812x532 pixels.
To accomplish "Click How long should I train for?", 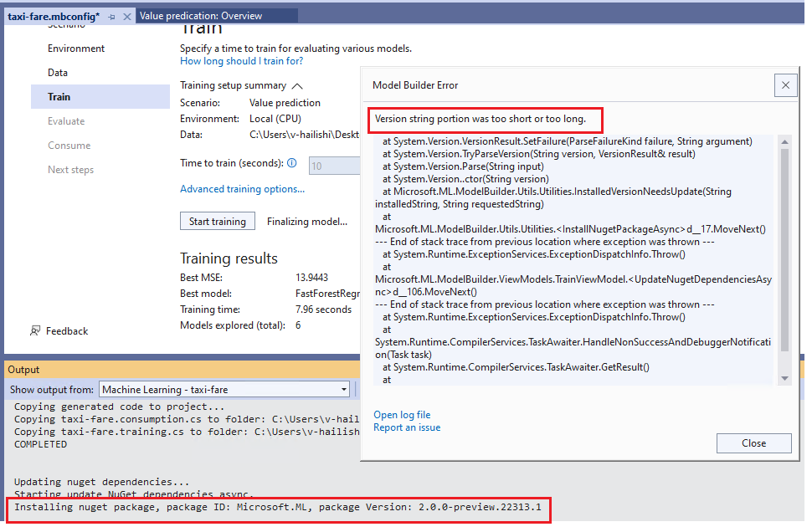I will pyautogui.click(x=241, y=60).
